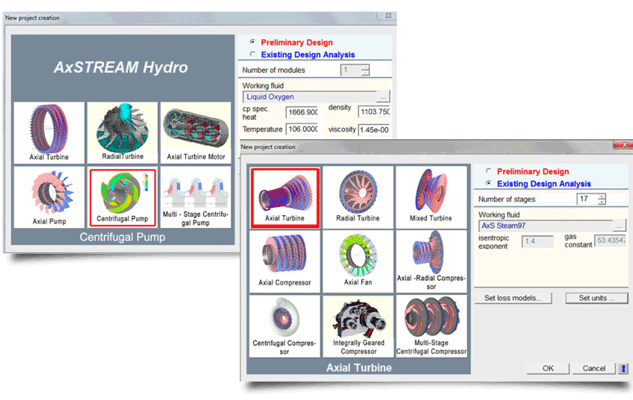Select Existing Design Analysis in front window

coord(488,183)
